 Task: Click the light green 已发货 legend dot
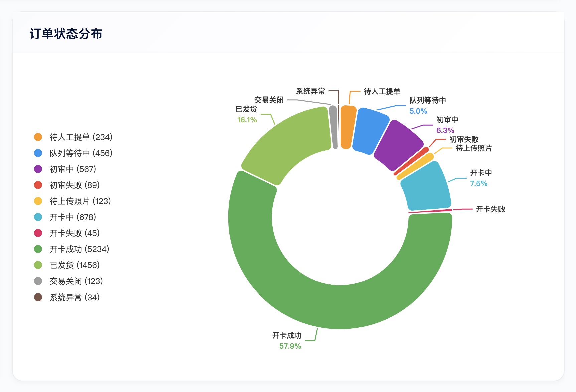pos(38,265)
